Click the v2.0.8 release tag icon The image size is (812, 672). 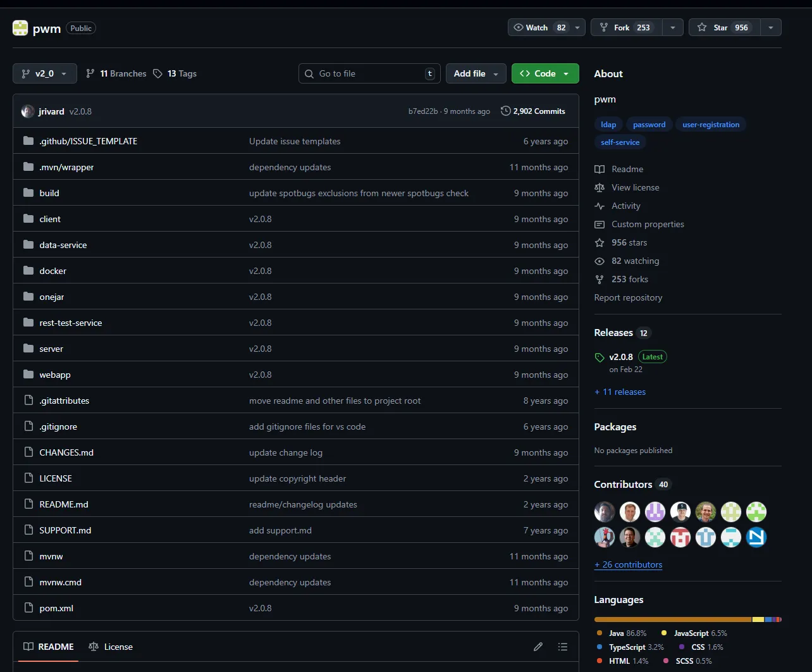pos(600,358)
